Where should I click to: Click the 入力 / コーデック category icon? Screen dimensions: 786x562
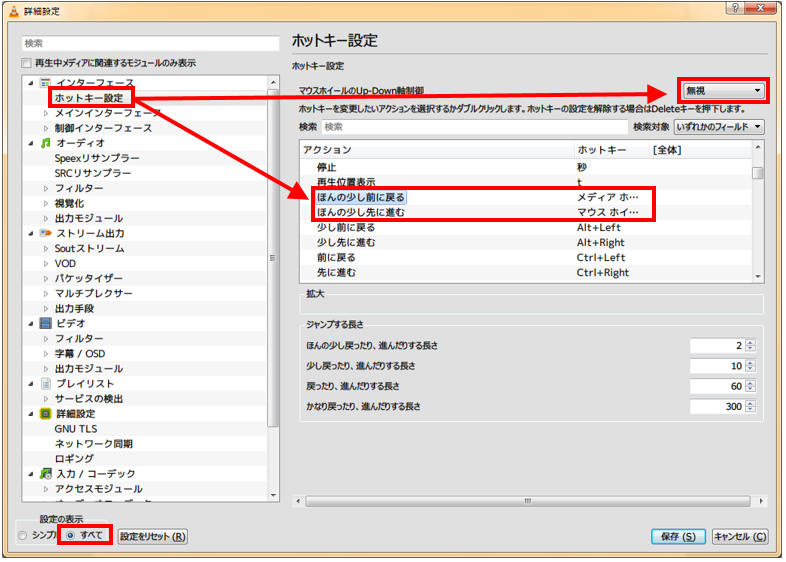click(45, 473)
